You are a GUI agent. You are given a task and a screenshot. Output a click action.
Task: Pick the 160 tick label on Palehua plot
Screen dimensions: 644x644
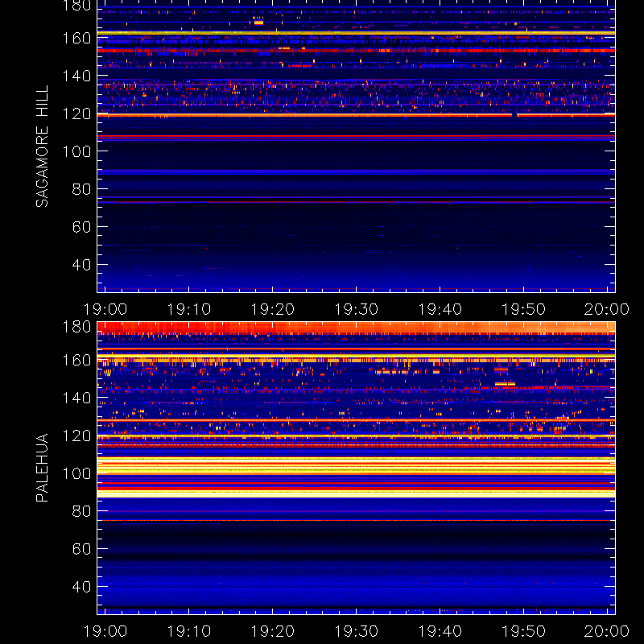click(x=76, y=360)
